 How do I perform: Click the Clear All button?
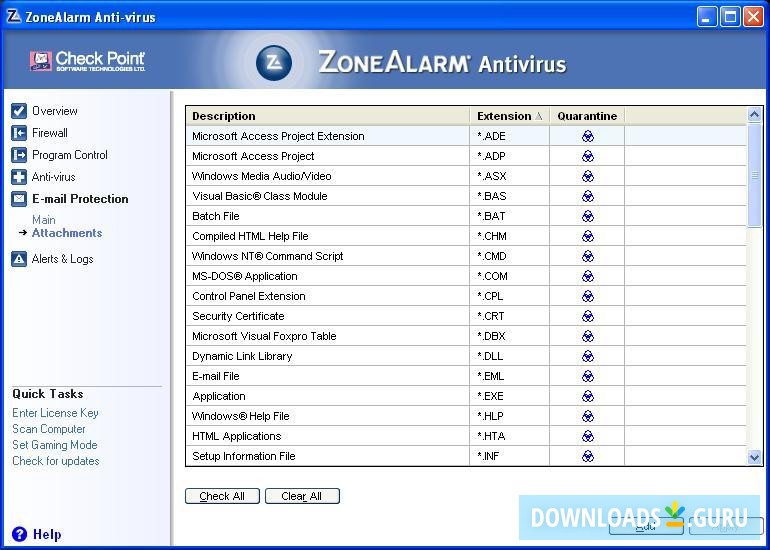(x=302, y=496)
